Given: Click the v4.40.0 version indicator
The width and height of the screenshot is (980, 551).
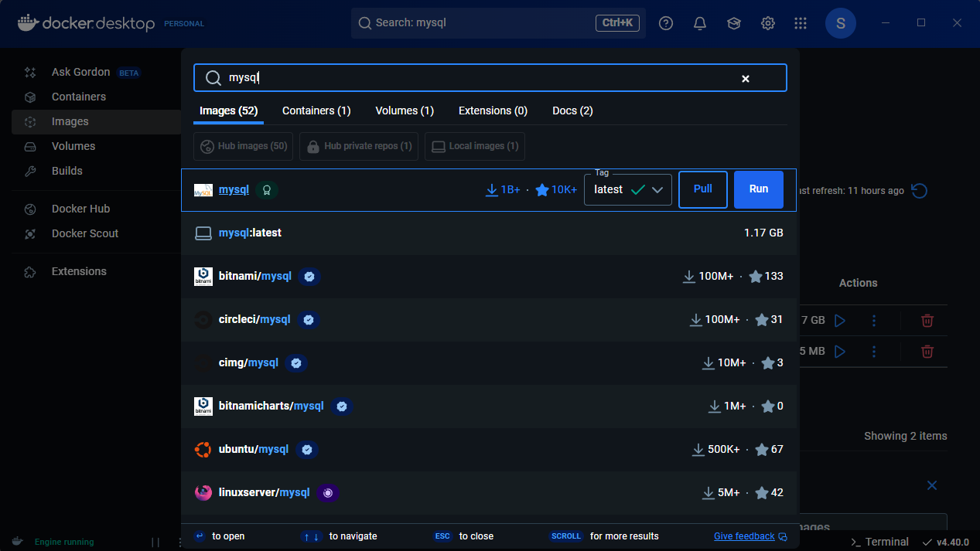Looking at the screenshot, I should pyautogui.click(x=946, y=542).
